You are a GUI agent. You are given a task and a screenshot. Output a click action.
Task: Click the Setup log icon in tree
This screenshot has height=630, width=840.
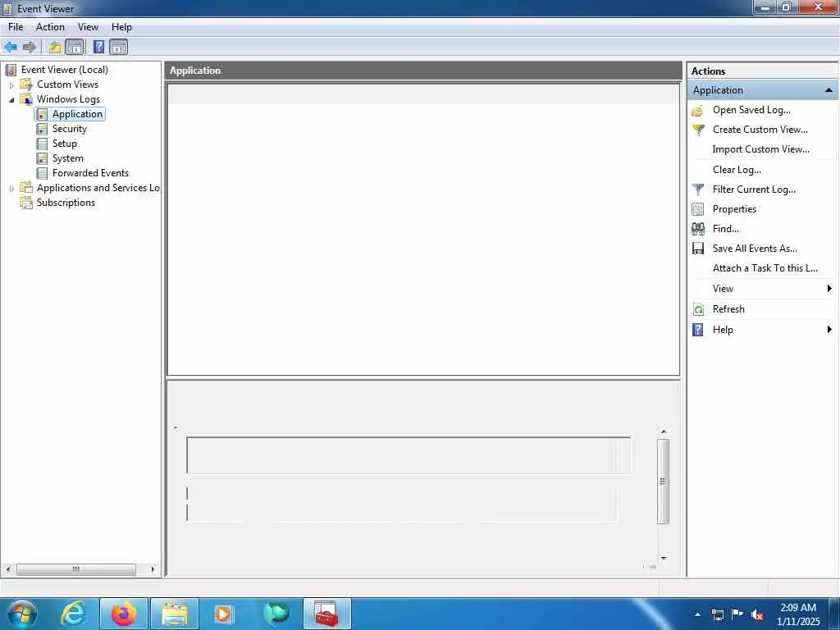(42, 144)
